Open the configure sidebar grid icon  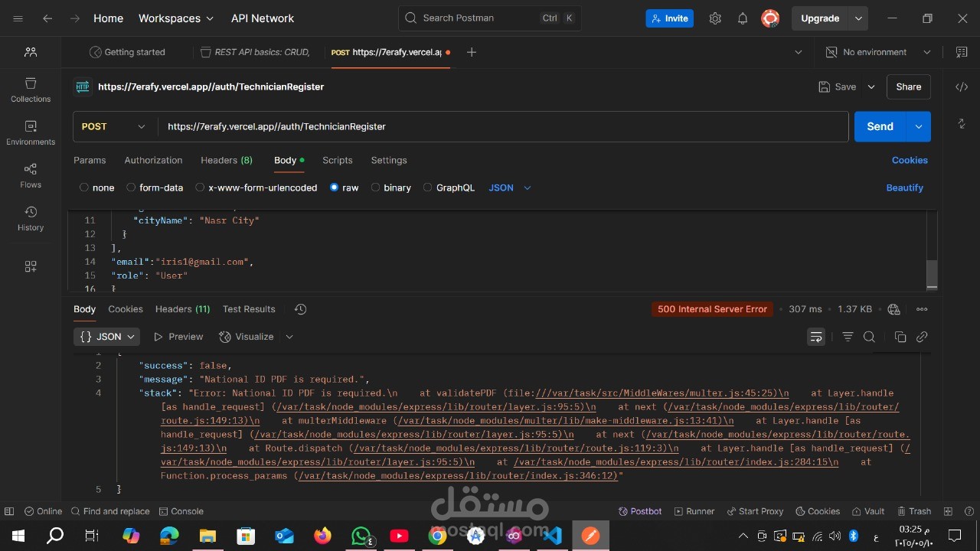pos(31,266)
